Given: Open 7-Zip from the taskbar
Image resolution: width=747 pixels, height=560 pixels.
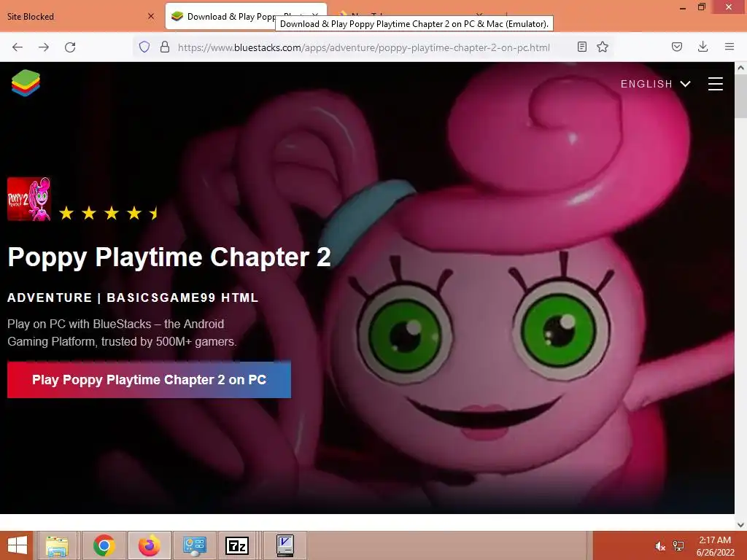Looking at the screenshot, I should tap(237, 545).
